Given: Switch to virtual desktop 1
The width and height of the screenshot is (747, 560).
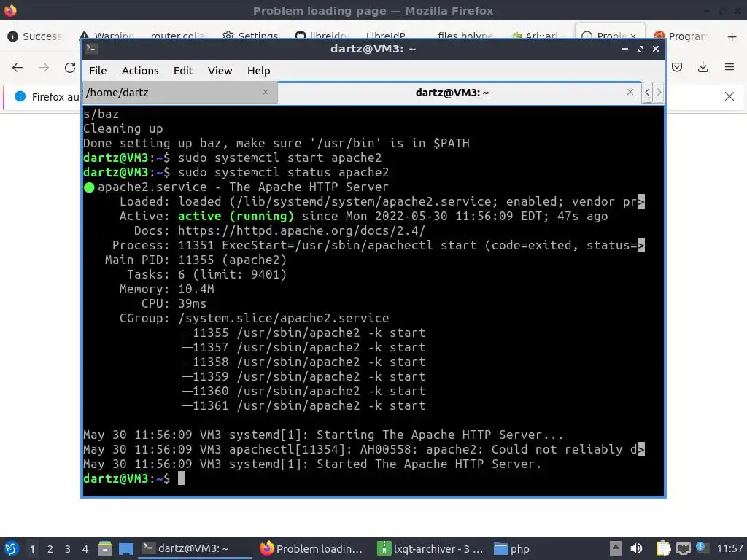Looking at the screenshot, I should 32,549.
